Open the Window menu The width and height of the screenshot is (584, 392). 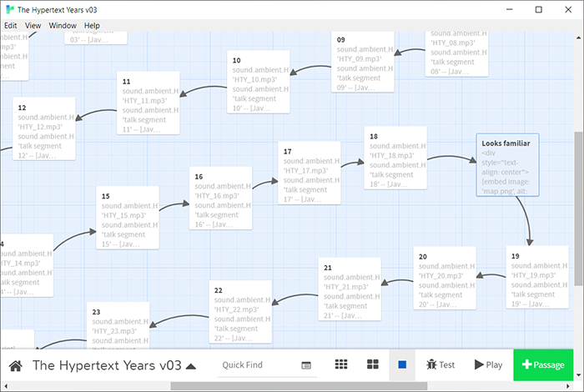63,25
